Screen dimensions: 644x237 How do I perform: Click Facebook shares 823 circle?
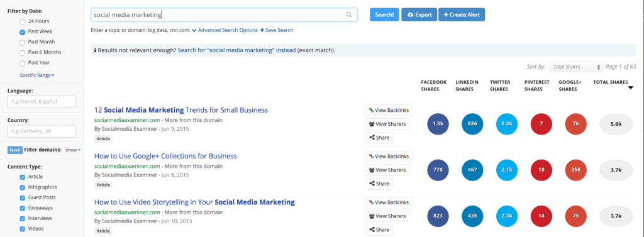pos(438,216)
